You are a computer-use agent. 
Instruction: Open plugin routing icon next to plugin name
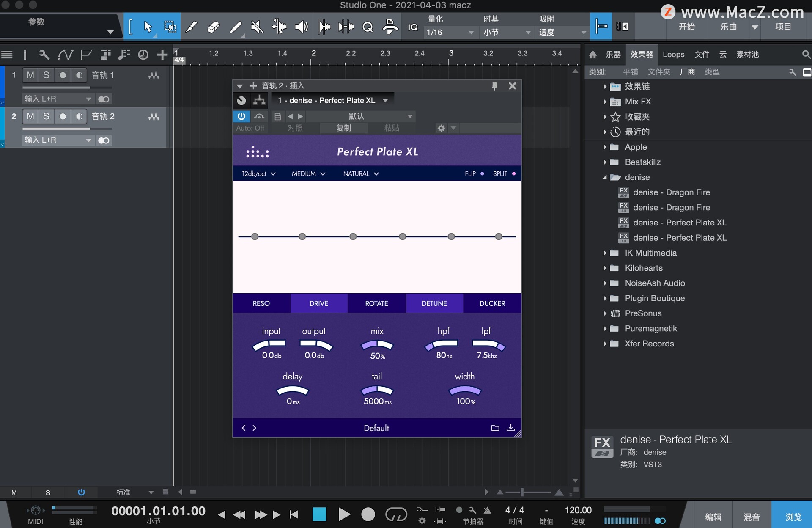tap(259, 101)
